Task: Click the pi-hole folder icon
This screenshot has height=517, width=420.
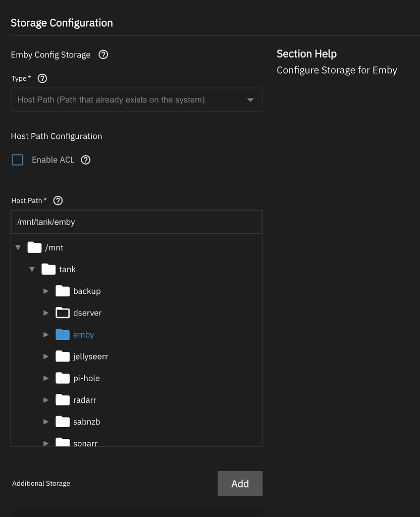Action: click(62, 378)
